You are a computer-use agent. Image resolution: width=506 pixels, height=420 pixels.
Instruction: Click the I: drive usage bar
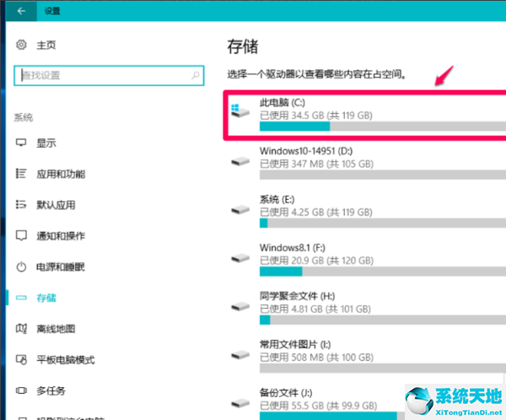(x=383, y=369)
